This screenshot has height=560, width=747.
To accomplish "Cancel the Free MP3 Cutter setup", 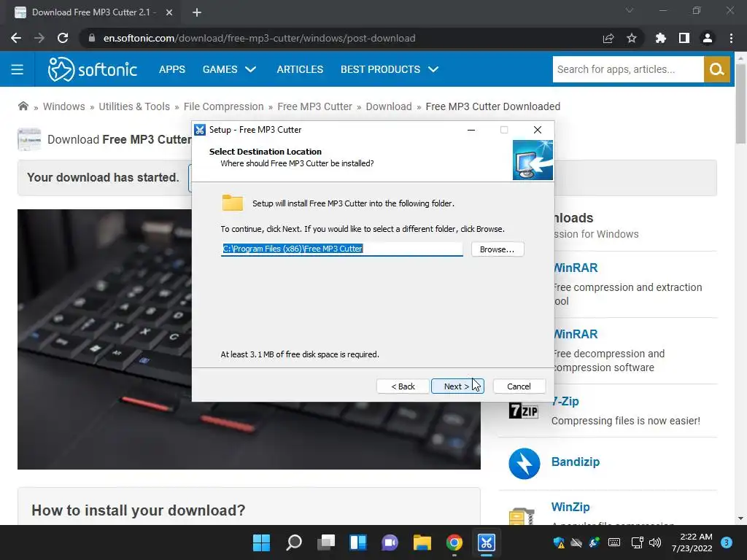I will coord(519,386).
